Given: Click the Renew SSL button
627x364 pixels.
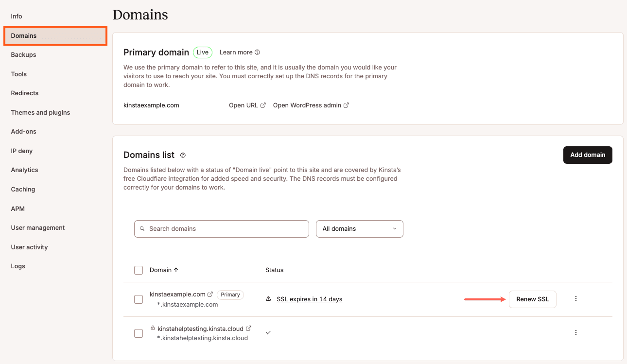Looking at the screenshot, I should [532, 299].
